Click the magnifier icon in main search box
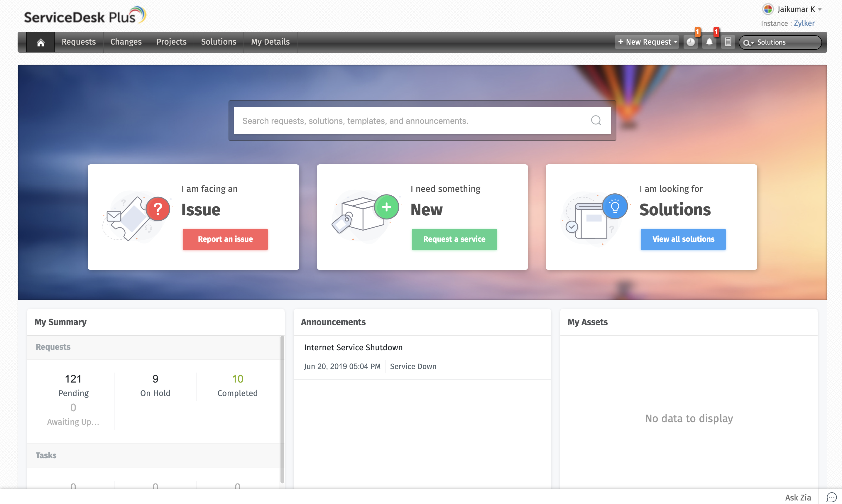The image size is (842, 504). pos(596,121)
